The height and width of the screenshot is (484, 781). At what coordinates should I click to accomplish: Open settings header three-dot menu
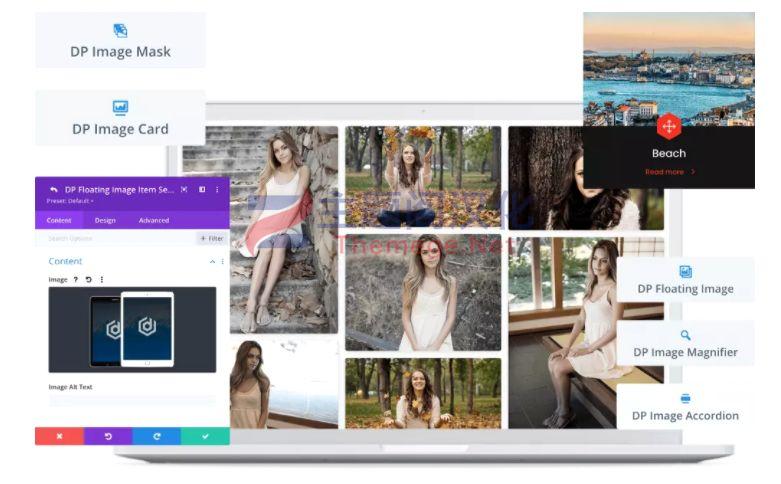tap(217, 189)
